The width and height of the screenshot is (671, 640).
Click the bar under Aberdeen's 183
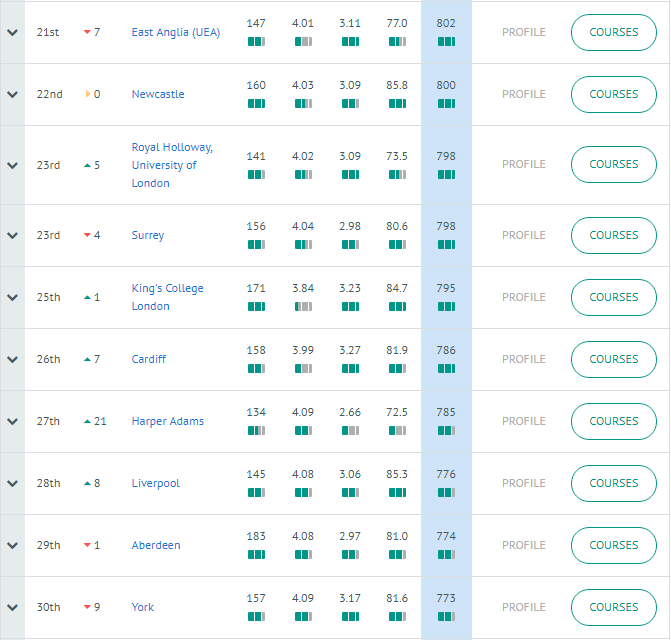coord(256,555)
